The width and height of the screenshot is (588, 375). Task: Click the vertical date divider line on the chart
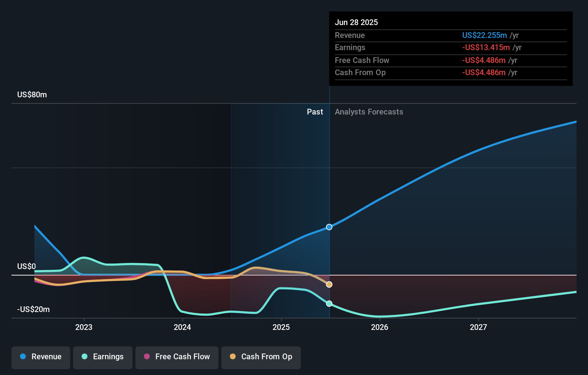[329, 179]
